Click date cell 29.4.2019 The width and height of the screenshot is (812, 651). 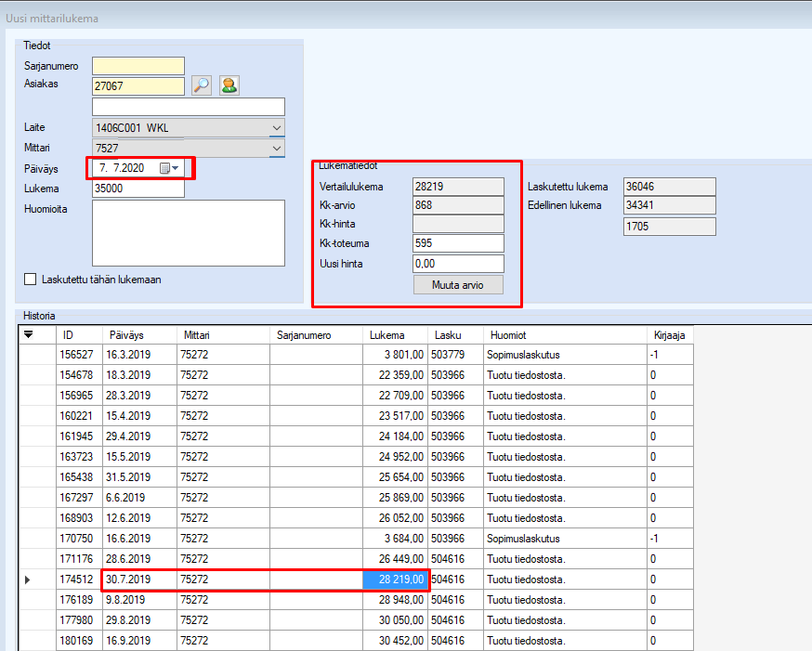coord(139,436)
